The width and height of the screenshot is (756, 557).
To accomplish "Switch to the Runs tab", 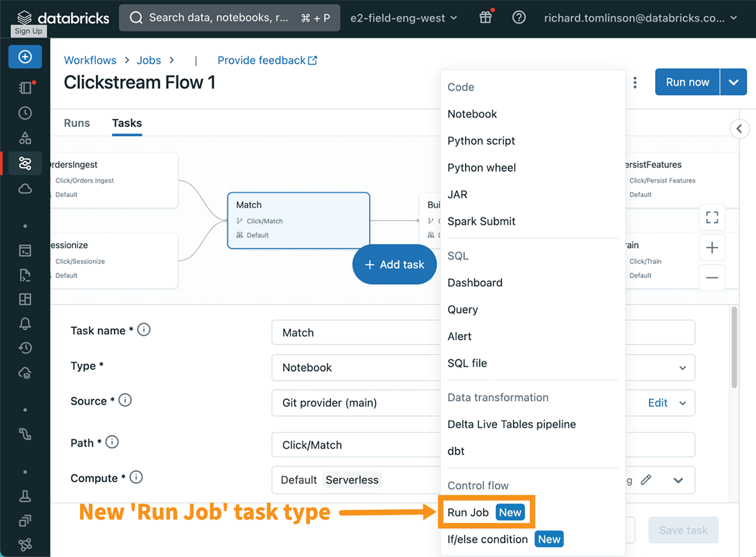I will (x=76, y=123).
